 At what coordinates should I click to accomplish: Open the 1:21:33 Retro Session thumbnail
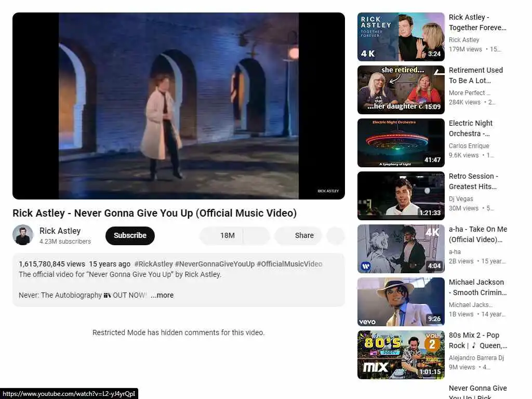pyautogui.click(x=401, y=196)
